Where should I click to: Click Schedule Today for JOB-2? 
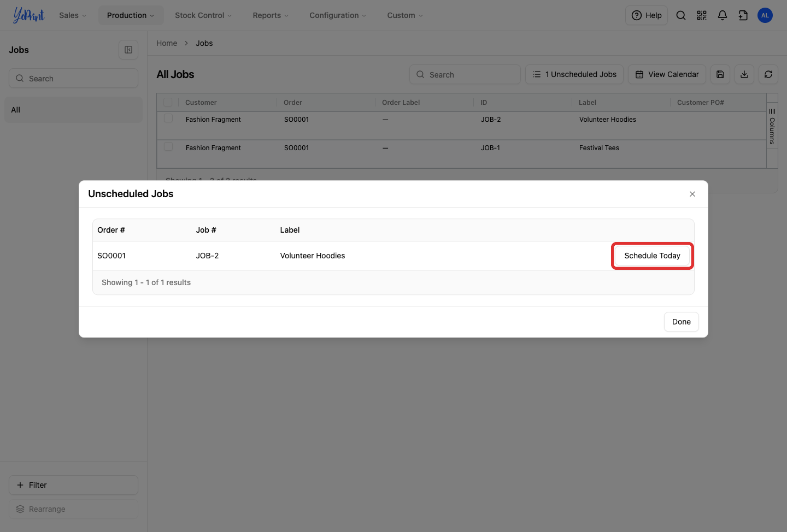coord(653,256)
